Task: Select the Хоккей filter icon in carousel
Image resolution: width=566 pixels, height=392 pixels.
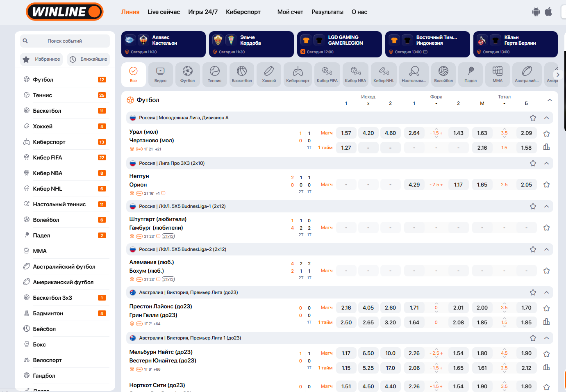Action: pos(269,75)
